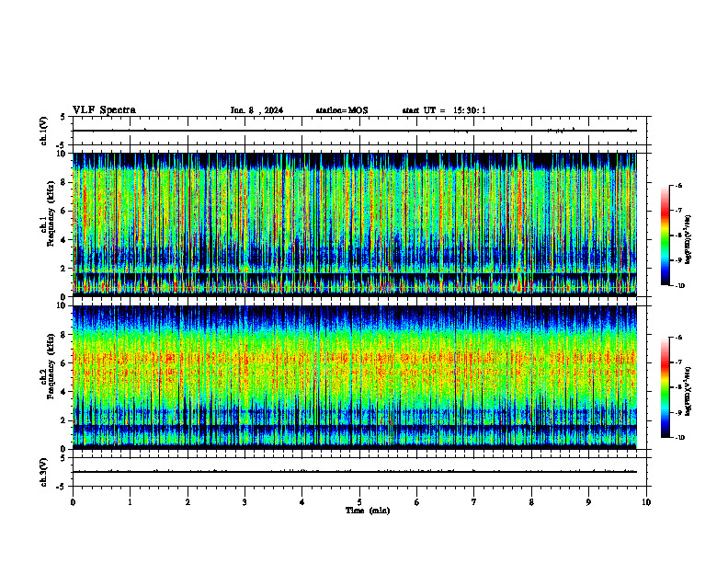Viewport: 728px width, 563px height.
Task: Click time-axis tick label "8"
Action: point(531,502)
